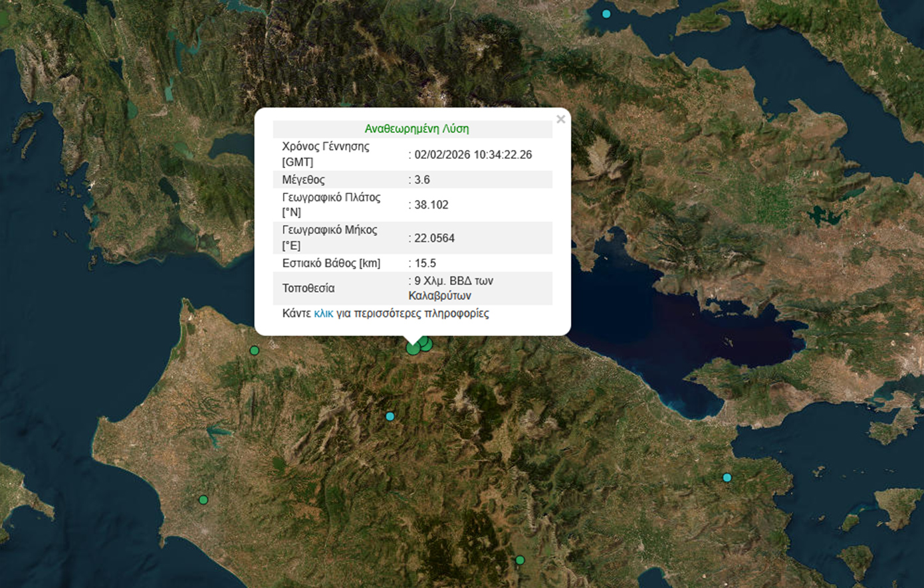Click the Αναθεωρημένη Λύση popup heading
Image resolution: width=924 pixels, height=588 pixels.
tap(416, 129)
